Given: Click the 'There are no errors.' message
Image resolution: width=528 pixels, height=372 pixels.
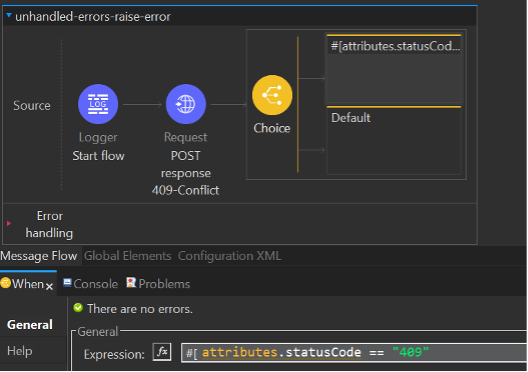Looking at the screenshot, I should pyautogui.click(x=140, y=309).
